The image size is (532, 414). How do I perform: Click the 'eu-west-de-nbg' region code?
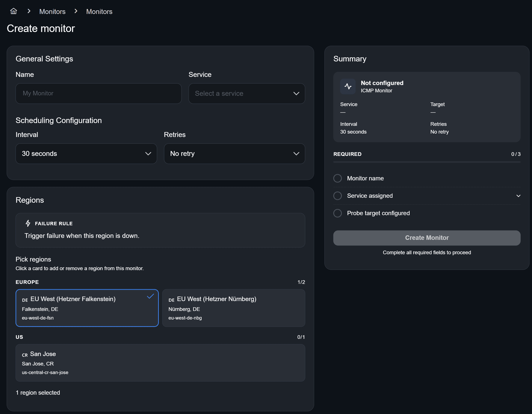point(185,318)
